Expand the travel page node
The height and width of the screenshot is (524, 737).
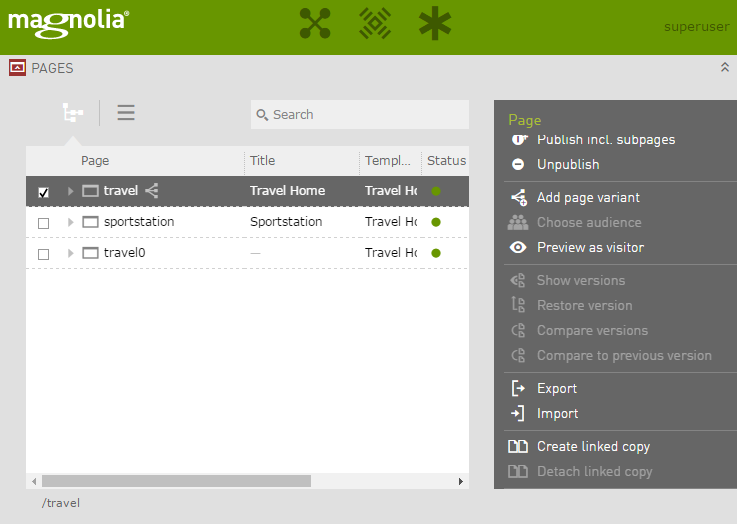click(71, 191)
